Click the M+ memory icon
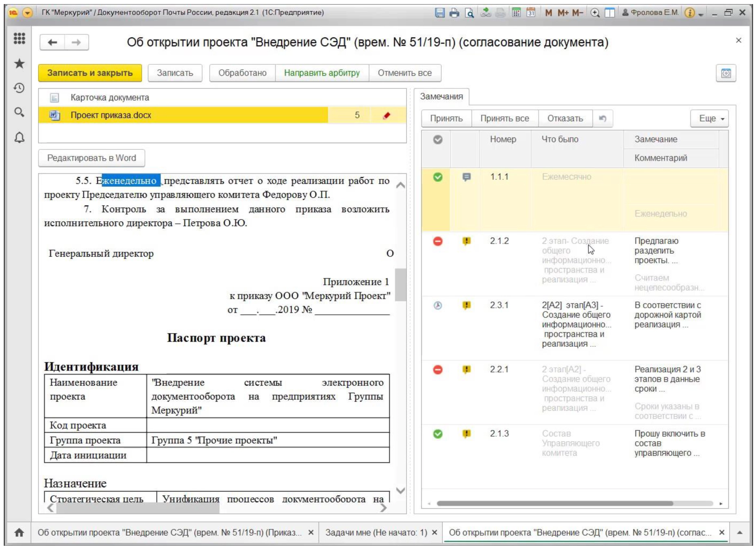This screenshot has height=547, width=756. 563,12
